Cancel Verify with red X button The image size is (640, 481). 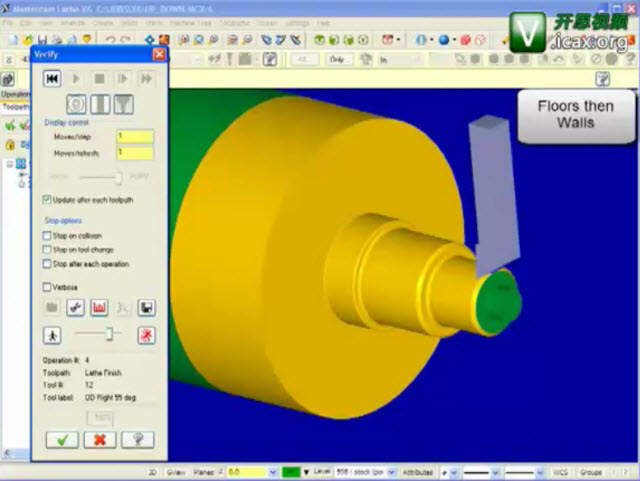(x=100, y=440)
